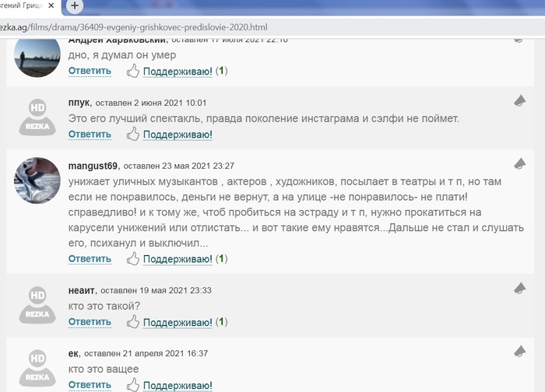Click comment text 'дно, я думал он умер'
Viewport: 545px width, 392px height.
pyautogui.click(x=122, y=55)
